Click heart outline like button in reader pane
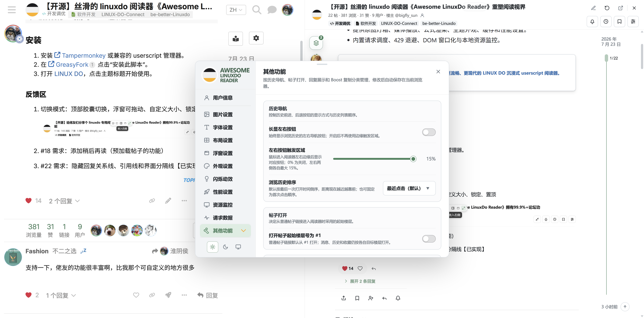Viewport: 644px width, 318px height. pyautogui.click(x=360, y=269)
